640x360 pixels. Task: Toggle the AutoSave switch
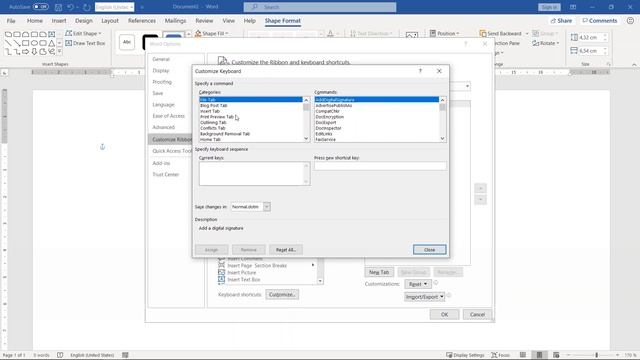click(41, 7)
